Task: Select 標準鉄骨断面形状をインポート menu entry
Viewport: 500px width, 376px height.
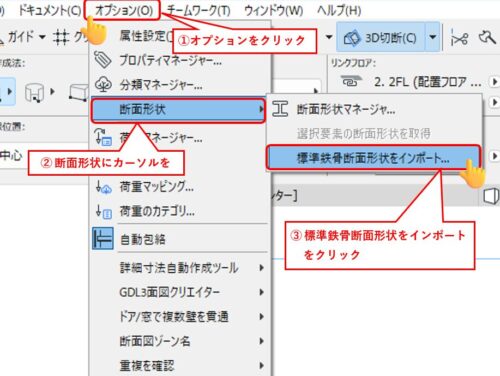Action: pyautogui.click(x=373, y=158)
